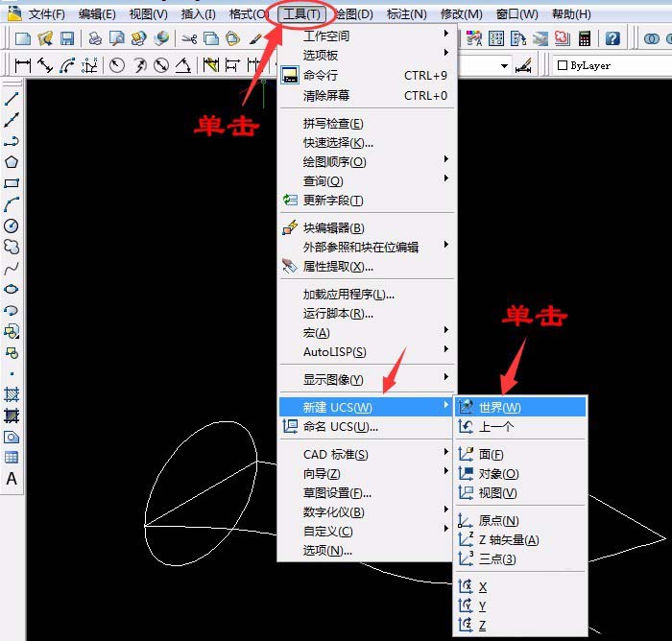Select the Radius Dimension tool

click(x=116, y=65)
